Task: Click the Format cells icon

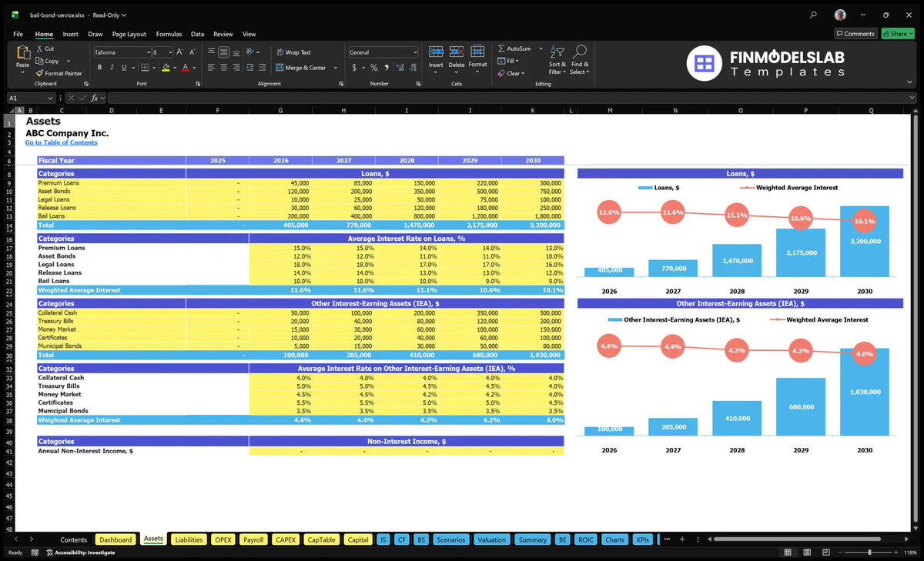Action: [477, 52]
